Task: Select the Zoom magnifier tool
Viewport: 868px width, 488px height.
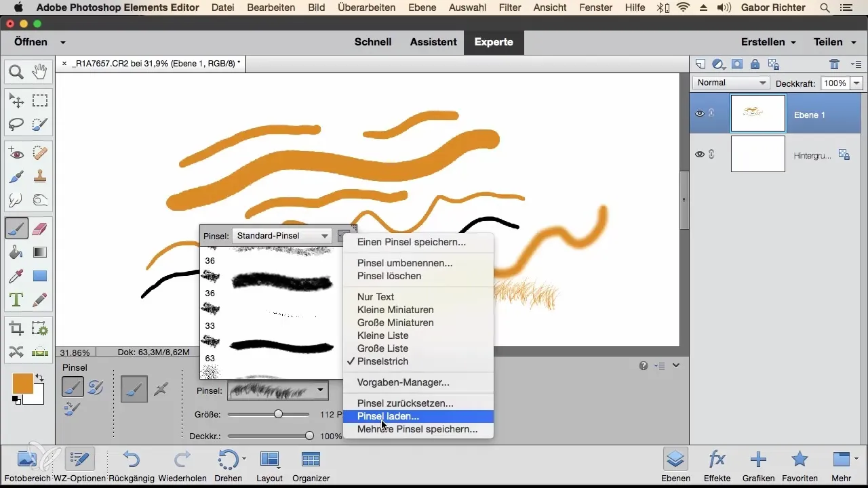Action: click(16, 70)
